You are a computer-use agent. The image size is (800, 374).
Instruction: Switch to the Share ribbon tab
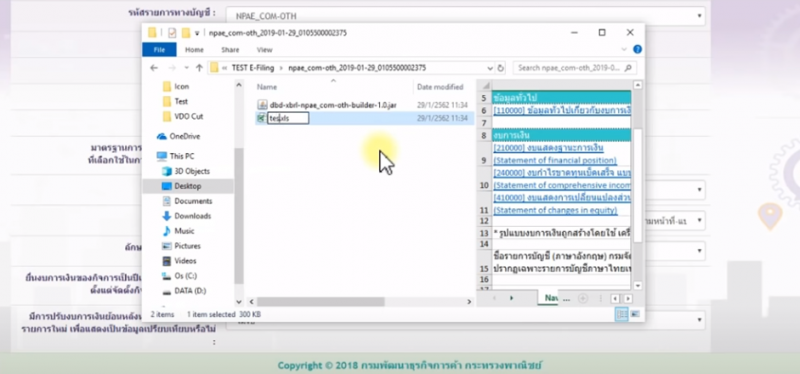tap(230, 49)
